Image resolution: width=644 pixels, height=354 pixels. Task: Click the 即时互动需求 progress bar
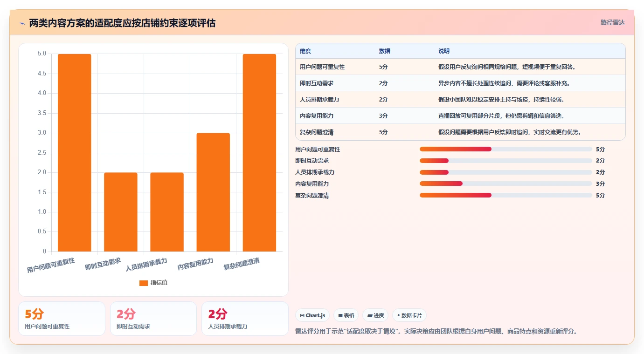click(506, 161)
